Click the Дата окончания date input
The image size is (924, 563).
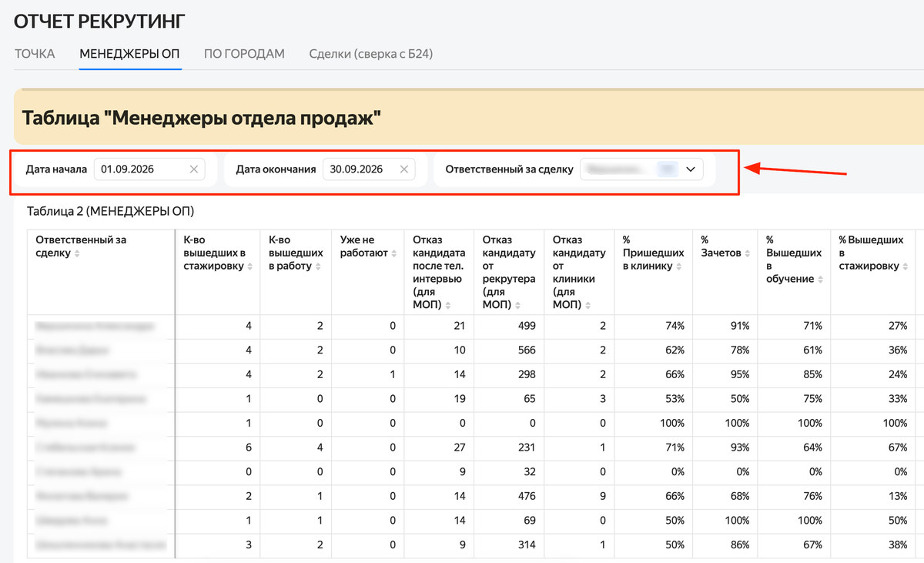(x=370, y=169)
